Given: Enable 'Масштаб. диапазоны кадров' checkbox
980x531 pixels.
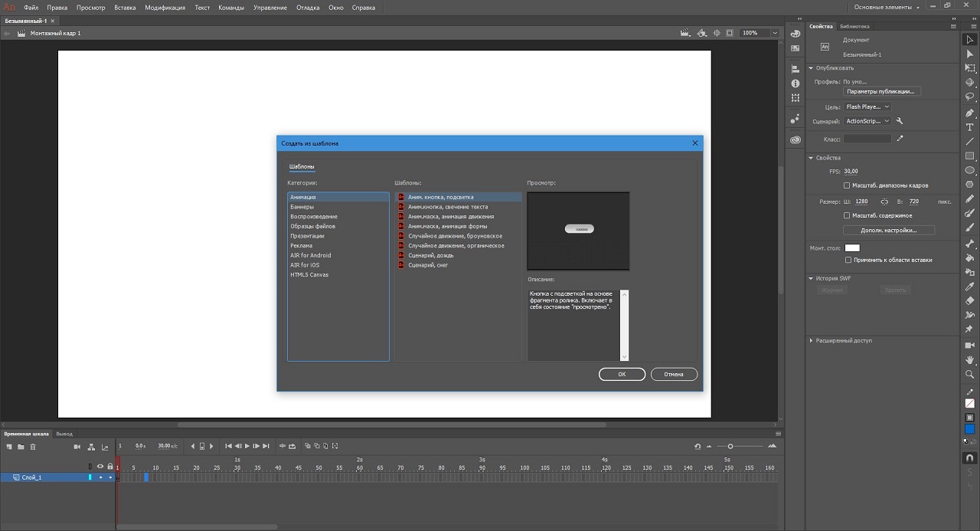Looking at the screenshot, I should (x=846, y=185).
